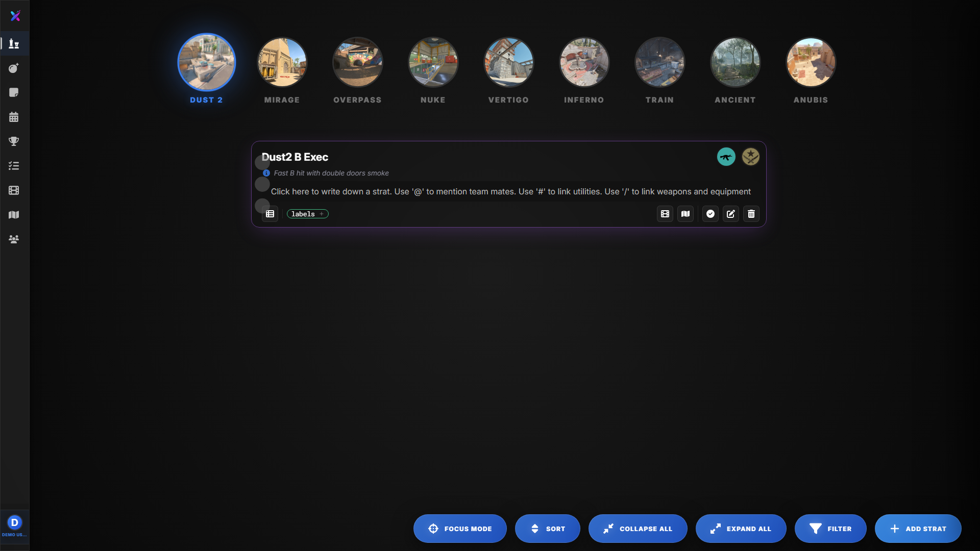Open the Filter options

pos(830,529)
